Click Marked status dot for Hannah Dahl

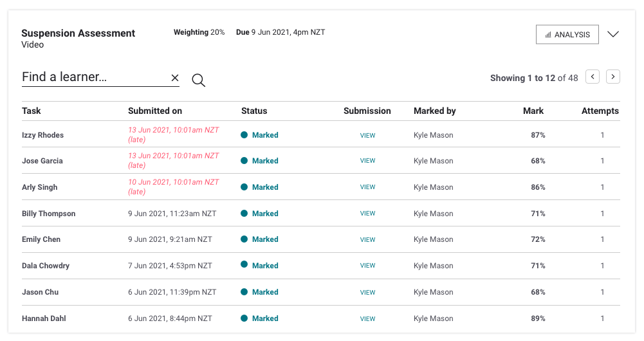pyautogui.click(x=244, y=318)
